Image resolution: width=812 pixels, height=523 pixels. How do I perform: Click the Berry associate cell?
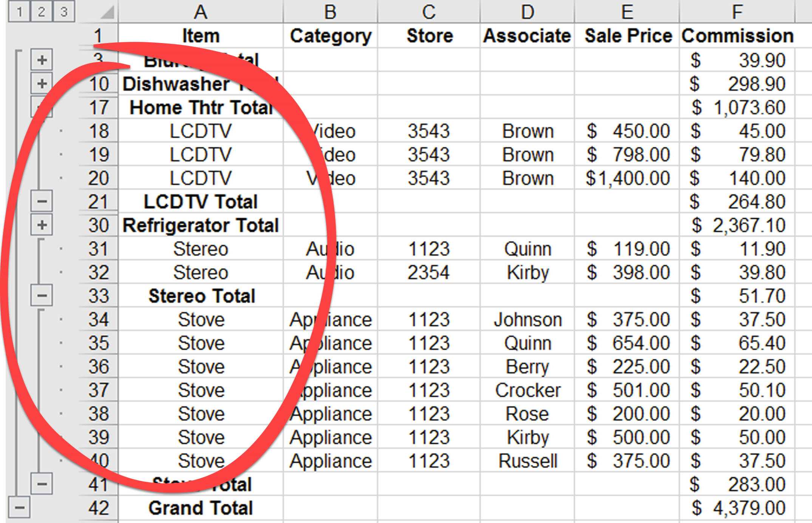[x=527, y=366]
